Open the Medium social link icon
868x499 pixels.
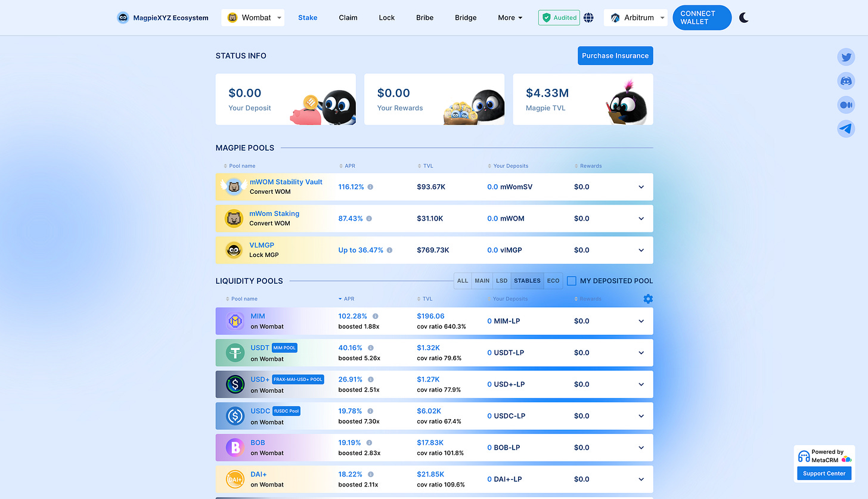pos(846,105)
